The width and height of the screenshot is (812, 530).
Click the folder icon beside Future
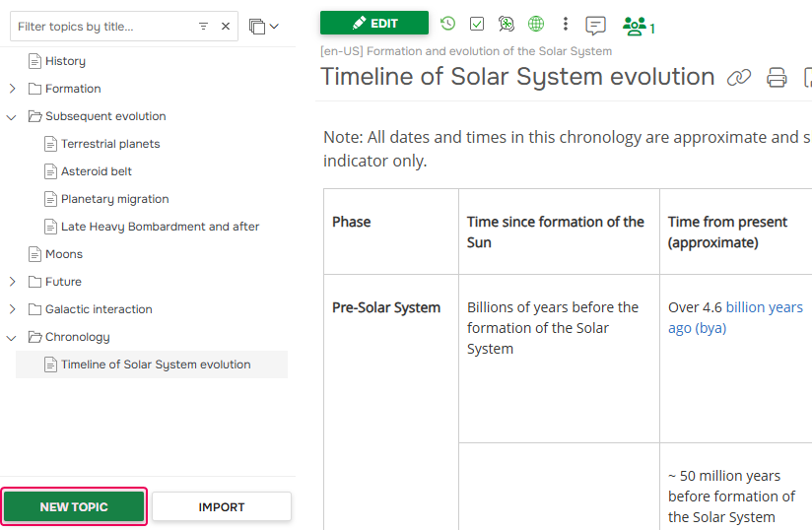pos(34,282)
